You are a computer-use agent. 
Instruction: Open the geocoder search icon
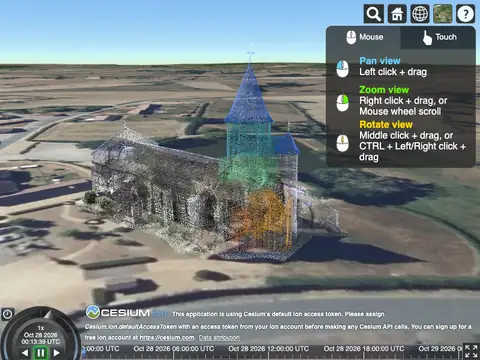pos(373,14)
